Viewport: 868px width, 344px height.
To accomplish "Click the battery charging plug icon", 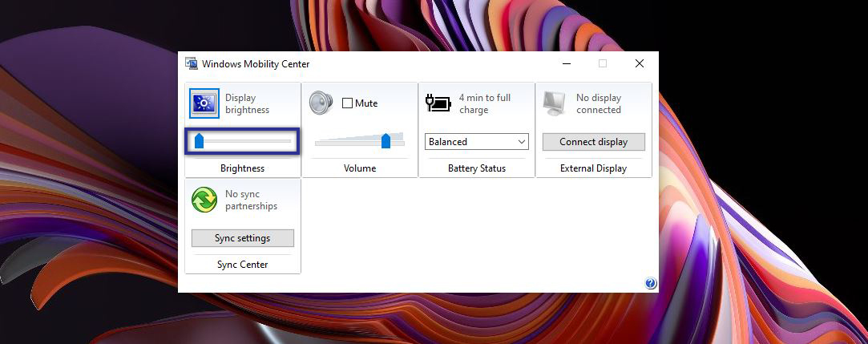I will 438,103.
